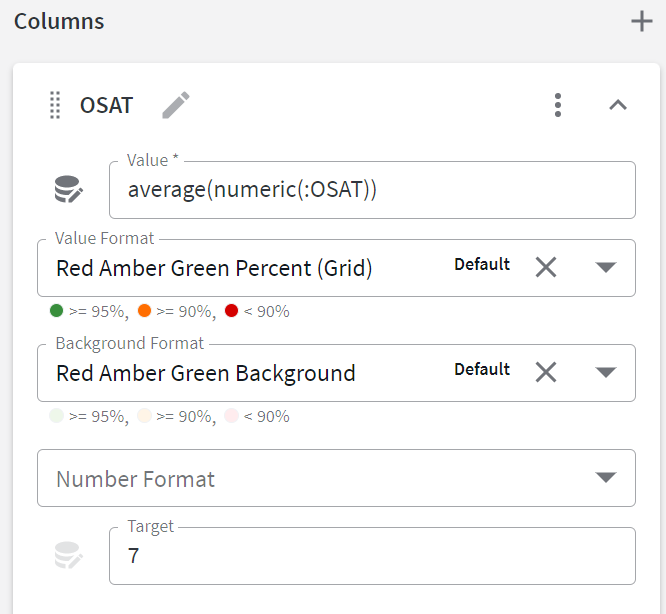Edit the Target field value 7
666x614 pixels.
click(372, 556)
